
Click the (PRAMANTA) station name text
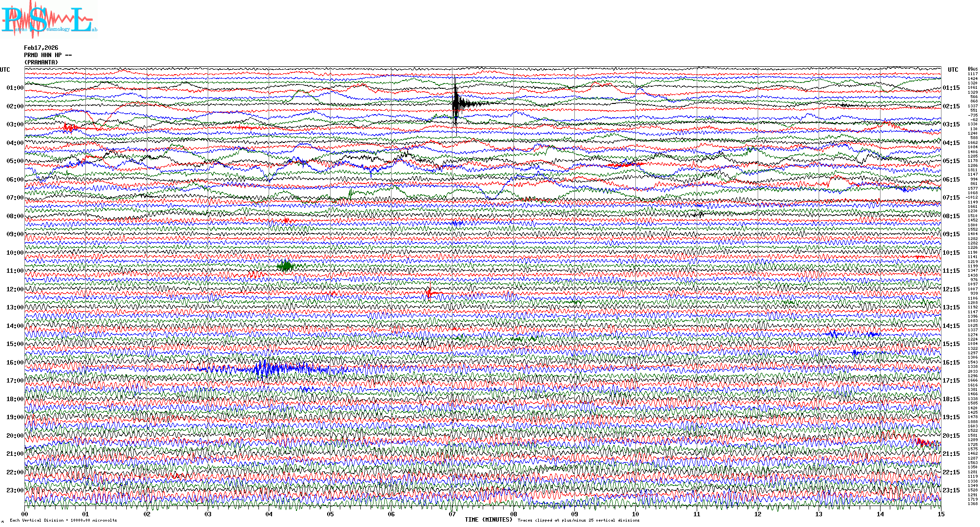(x=41, y=62)
